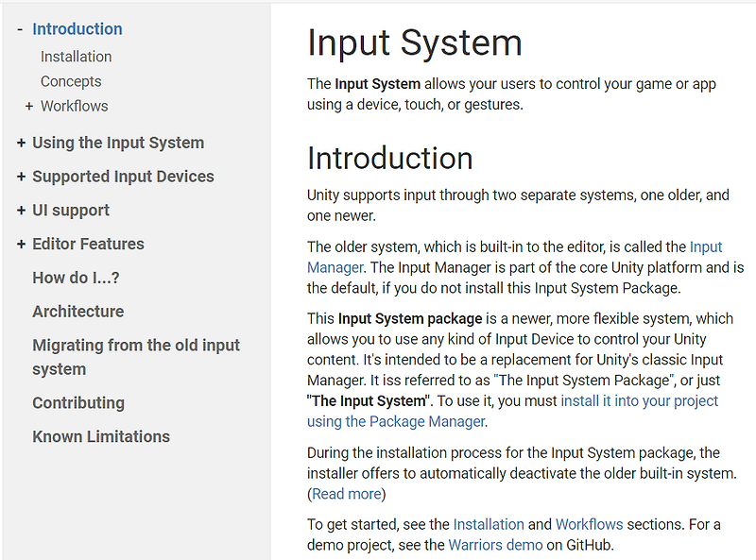Viewport: 756px width, 560px height.
Task: Follow the Workflows link in last paragraph
Action: pos(590,524)
